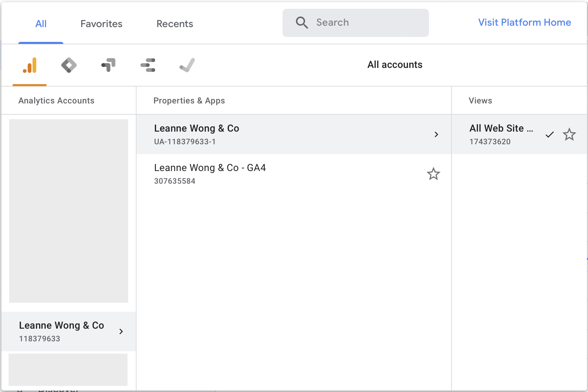Switch to the Favorites tab
The width and height of the screenshot is (588, 392).
(x=101, y=24)
